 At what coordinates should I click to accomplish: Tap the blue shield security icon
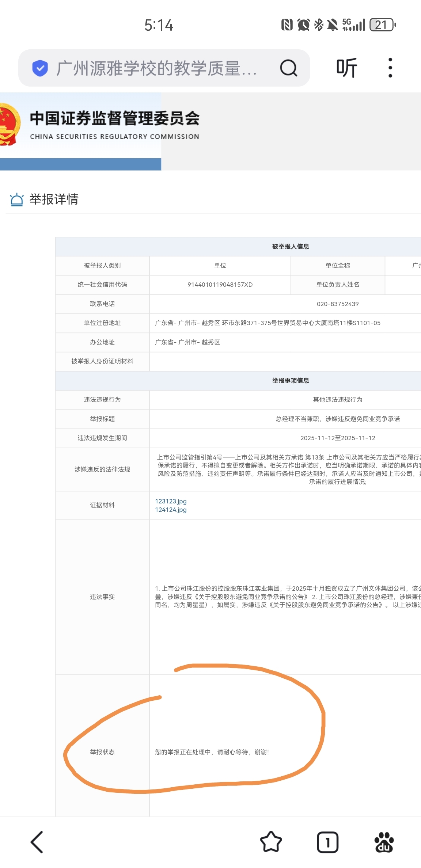click(x=40, y=68)
